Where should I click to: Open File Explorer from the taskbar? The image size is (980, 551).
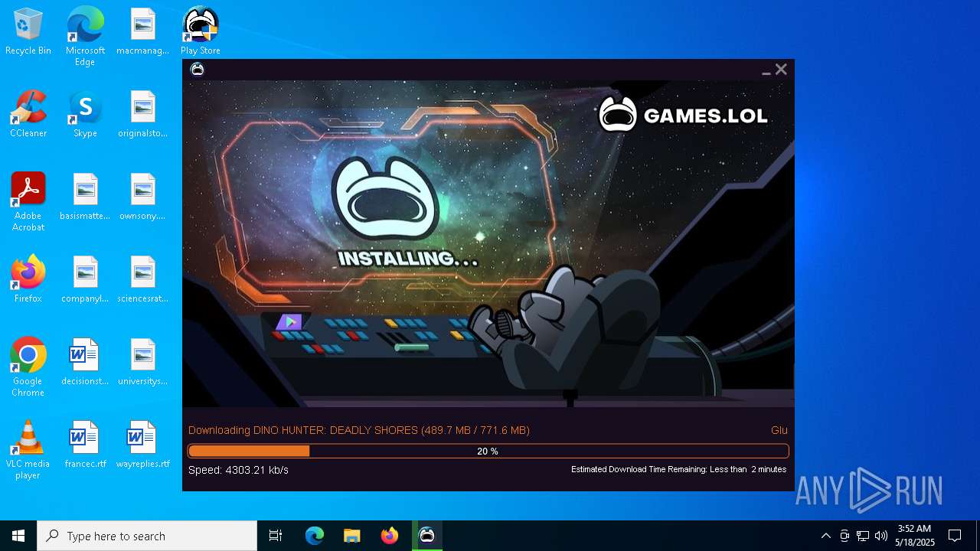tap(352, 536)
